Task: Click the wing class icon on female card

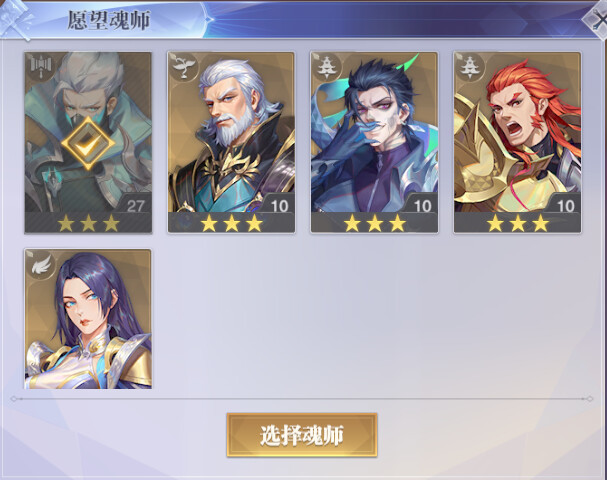Action: pyautogui.click(x=40, y=265)
